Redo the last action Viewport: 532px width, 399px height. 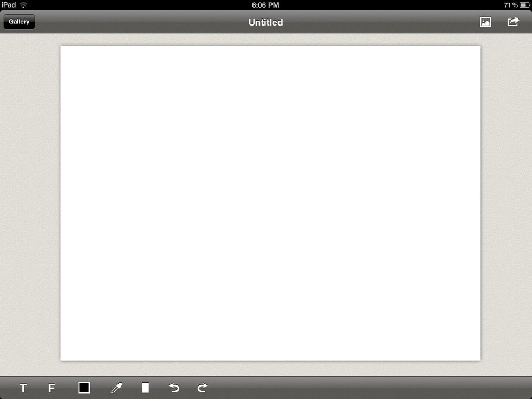point(202,388)
